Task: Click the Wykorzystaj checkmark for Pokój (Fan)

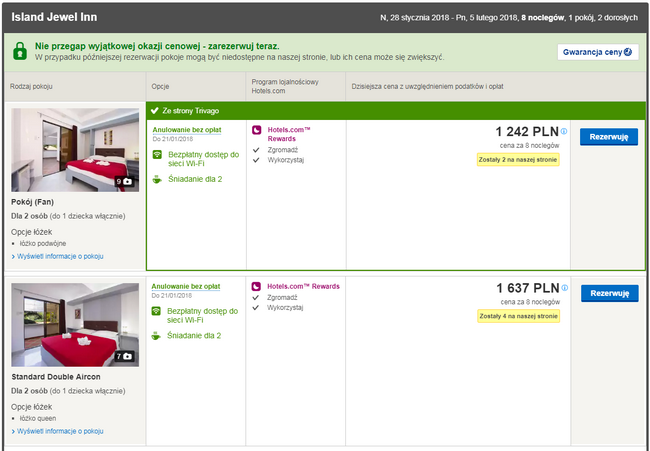Action: pyautogui.click(x=257, y=159)
